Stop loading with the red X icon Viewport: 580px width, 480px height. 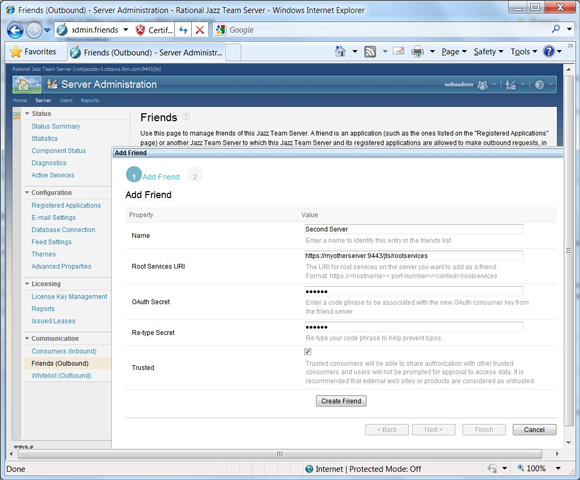click(200, 30)
